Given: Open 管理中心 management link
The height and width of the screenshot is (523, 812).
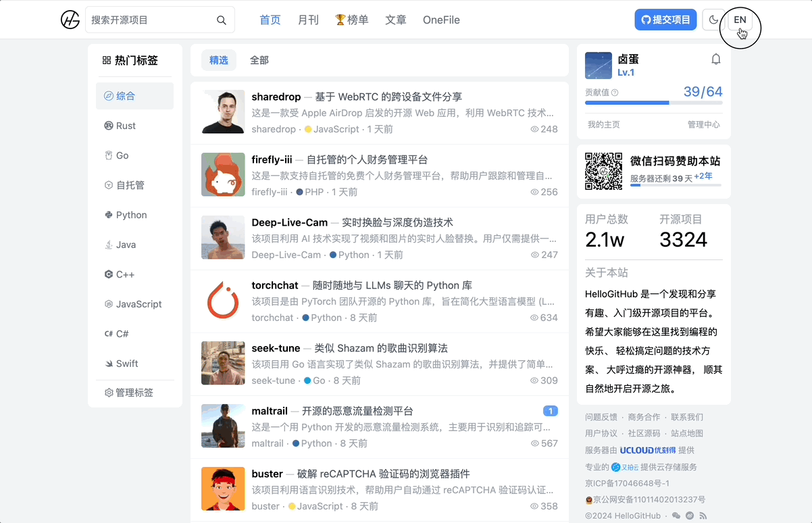Looking at the screenshot, I should [704, 124].
